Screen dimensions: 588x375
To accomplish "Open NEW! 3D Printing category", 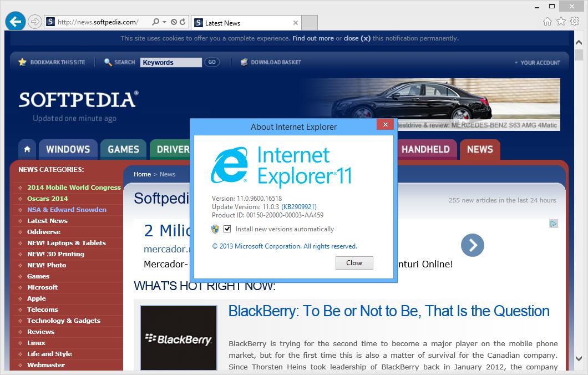I will [x=55, y=254].
